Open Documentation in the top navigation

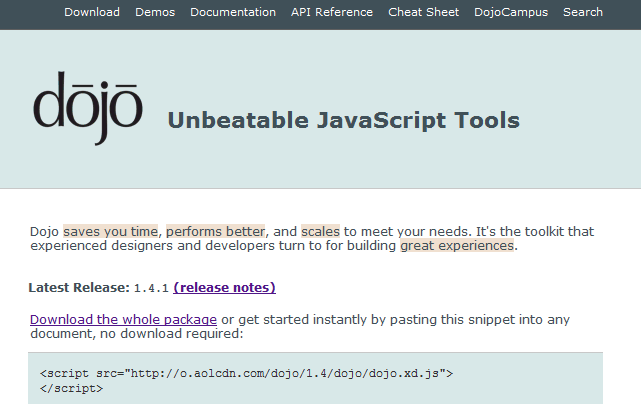pos(233,12)
